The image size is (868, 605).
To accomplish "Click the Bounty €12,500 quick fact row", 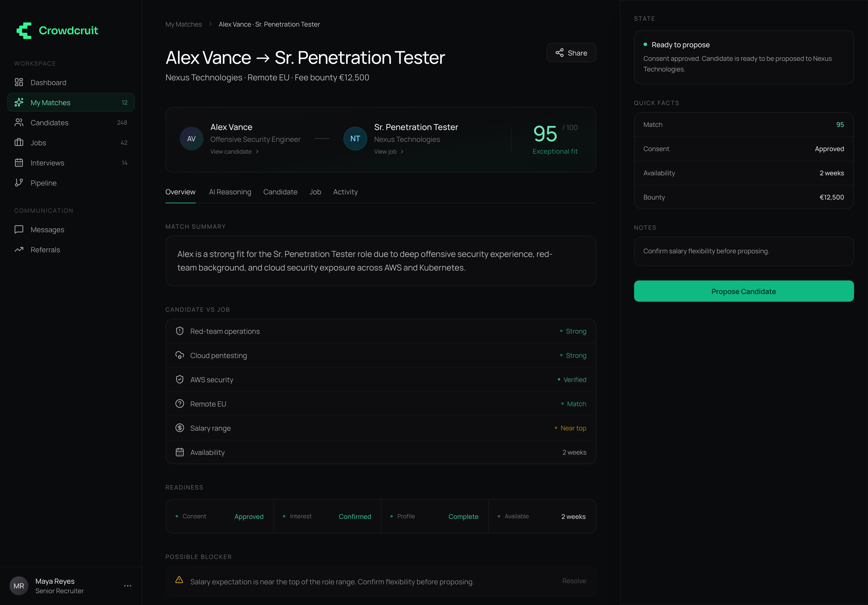I will (x=744, y=197).
